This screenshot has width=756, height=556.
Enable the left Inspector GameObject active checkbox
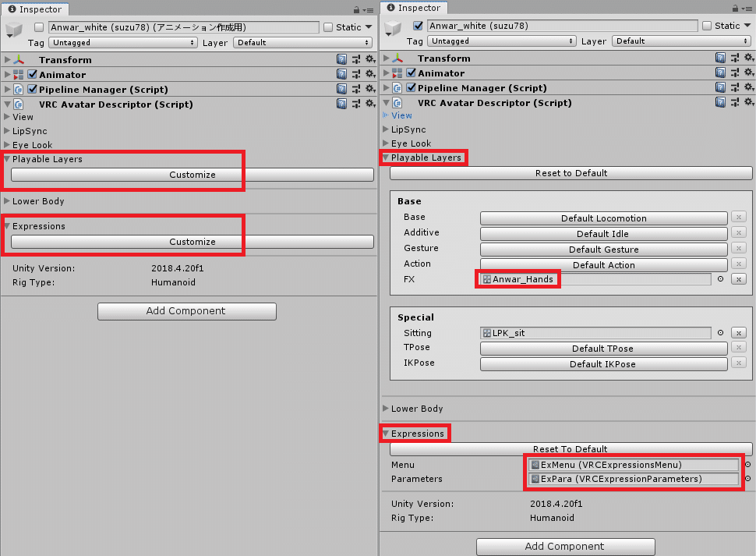39,27
